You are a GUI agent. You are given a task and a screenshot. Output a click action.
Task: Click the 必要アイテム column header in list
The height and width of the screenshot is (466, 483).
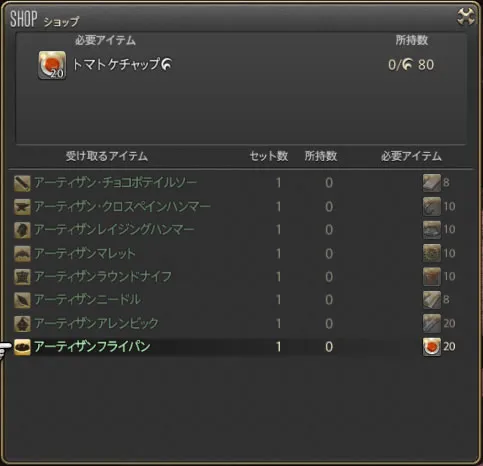click(411, 156)
